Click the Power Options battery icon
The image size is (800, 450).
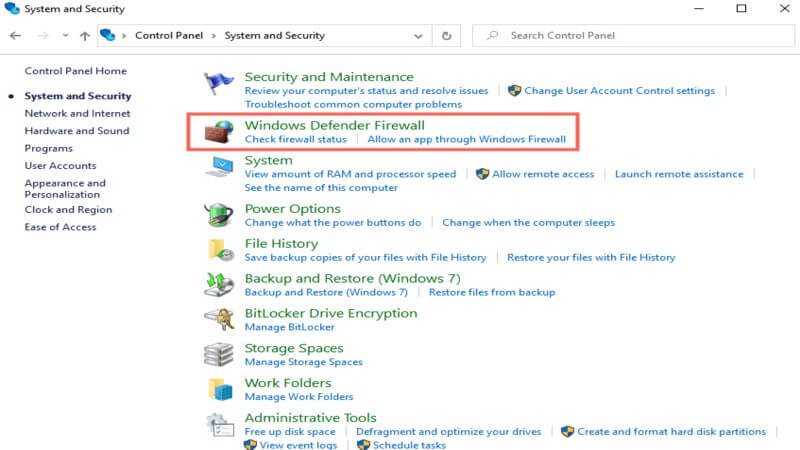point(219,215)
